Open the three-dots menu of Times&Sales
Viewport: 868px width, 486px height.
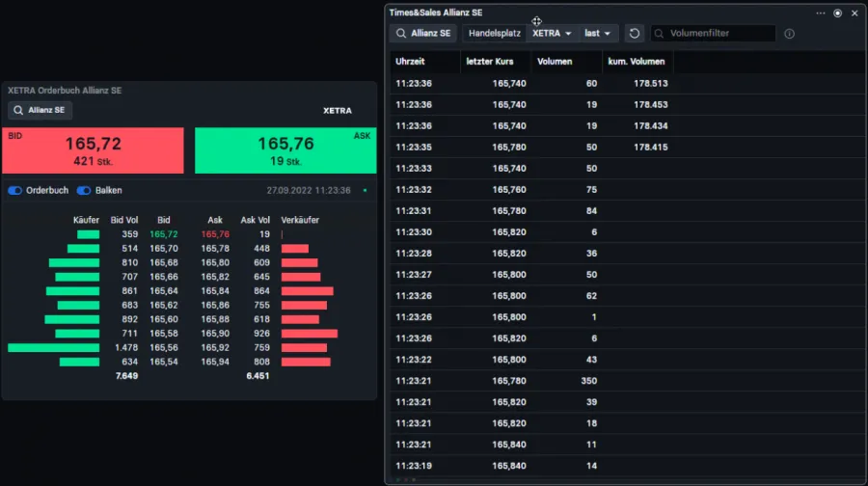pos(821,13)
